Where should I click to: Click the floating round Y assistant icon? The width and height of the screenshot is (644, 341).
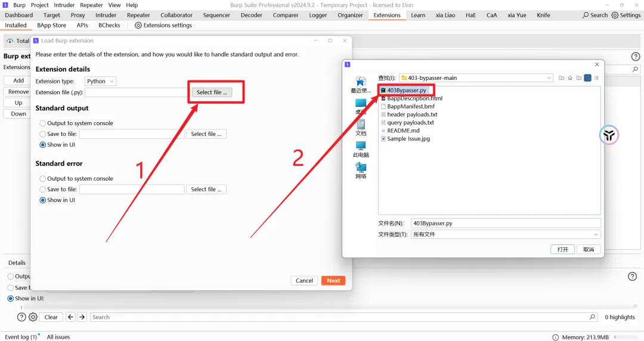coord(609,135)
